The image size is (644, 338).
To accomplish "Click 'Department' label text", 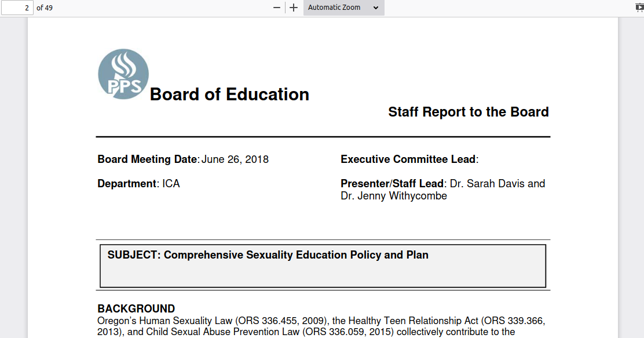I will pos(127,184).
